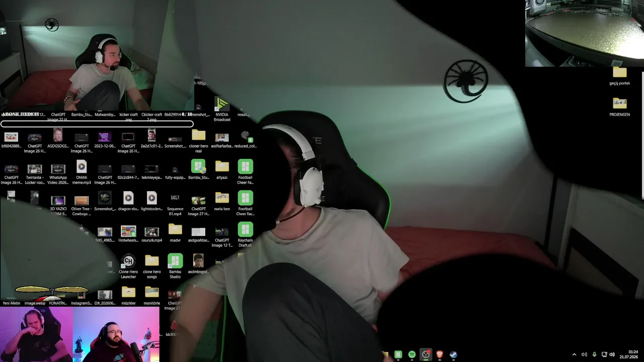The height and width of the screenshot is (362, 644).
Task: Select the ASDGSDGS... image file
Action: point(58,139)
